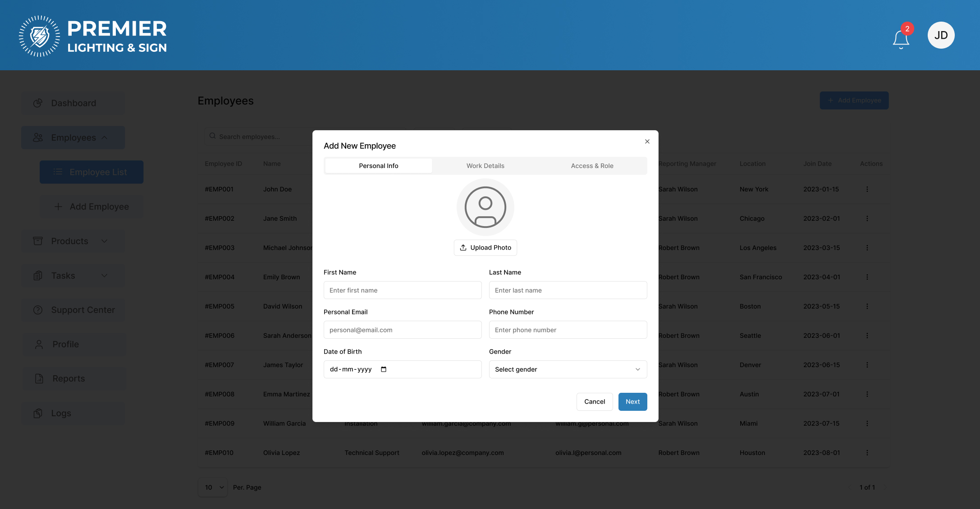Click the notification bell icon
This screenshot has width=980, height=509.
point(901,39)
